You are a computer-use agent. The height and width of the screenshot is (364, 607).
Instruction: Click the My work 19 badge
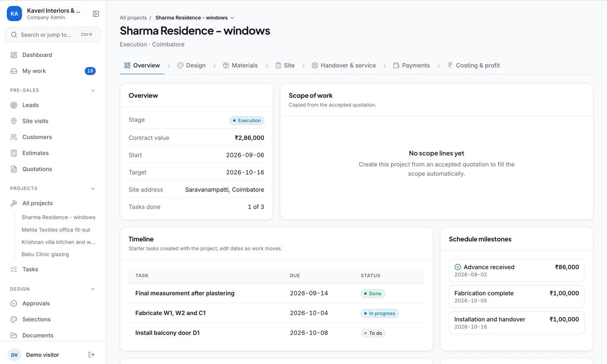90,71
